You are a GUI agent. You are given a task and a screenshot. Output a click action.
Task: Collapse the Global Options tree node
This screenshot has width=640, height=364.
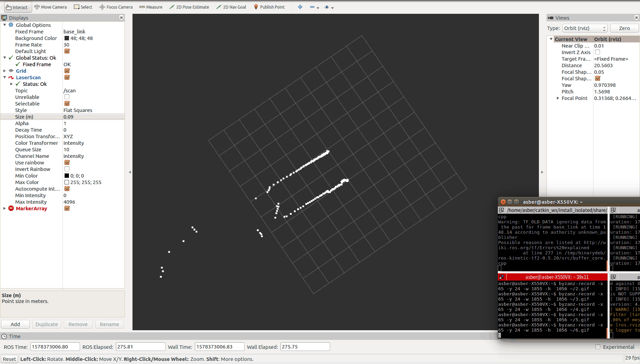pos(4,25)
